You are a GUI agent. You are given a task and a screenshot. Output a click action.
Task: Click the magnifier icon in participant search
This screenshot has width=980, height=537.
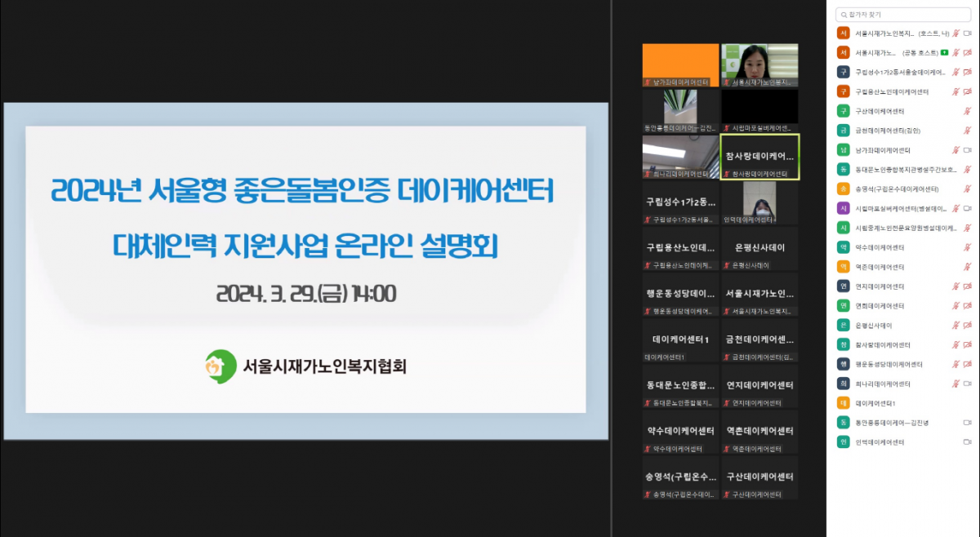pyautogui.click(x=842, y=15)
